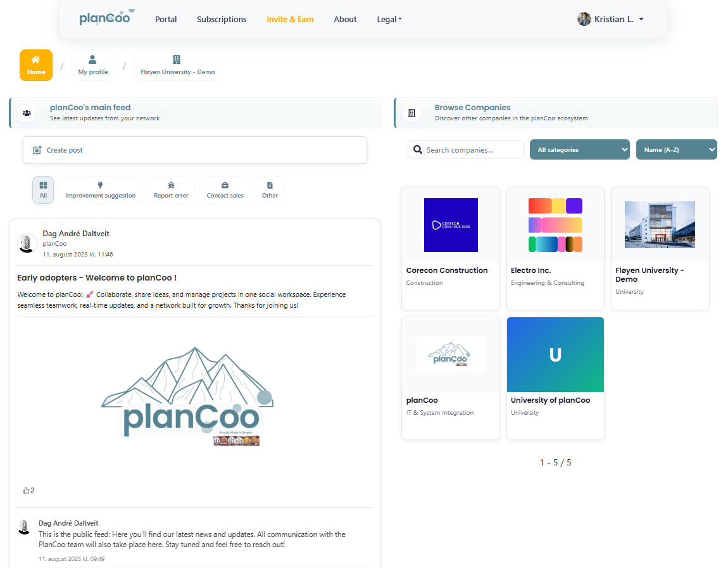The height and width of the screenshot is (568, 728).
Task: Expand the Legal menu
Action: click(389, 19)
